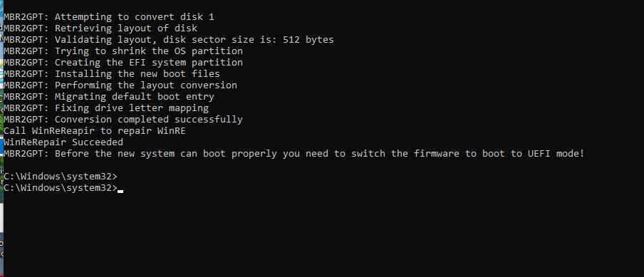644x277 pixels.
Task: Select the "512 bytes" text
Action: coord(308,40)
